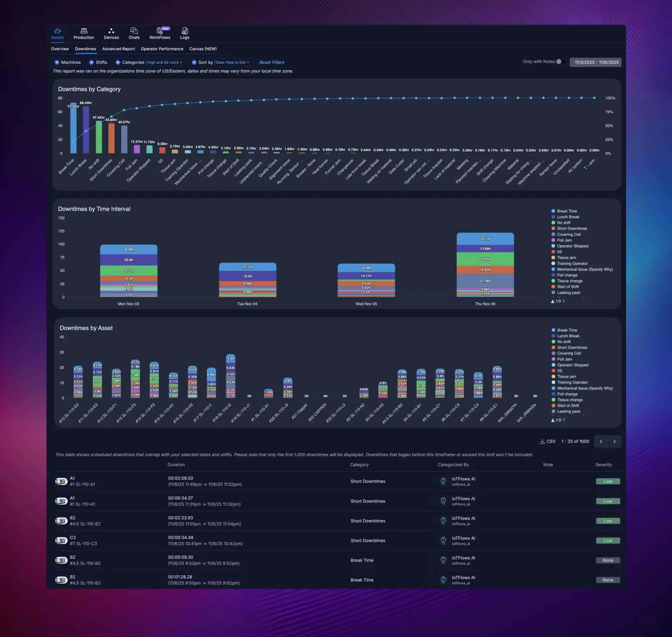Open the Chats icon

pos(134,31)
